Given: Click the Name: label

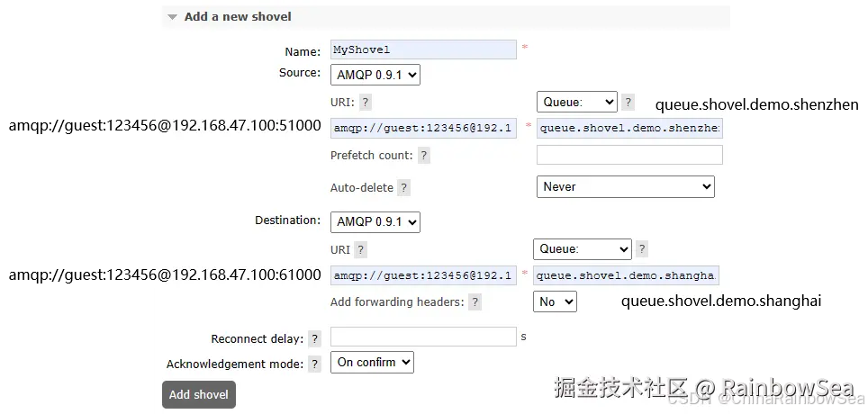Looking at the screenshot, I should [x=303, y=51].
